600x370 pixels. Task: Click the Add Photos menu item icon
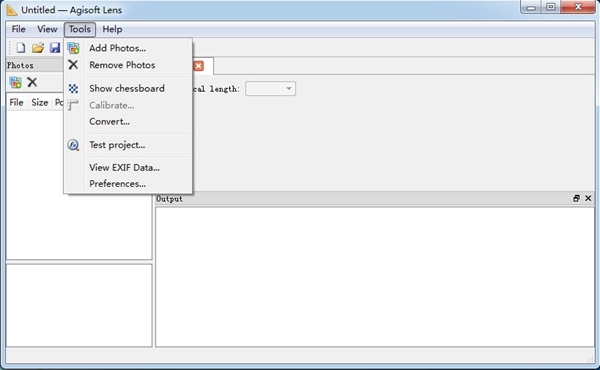73,48
